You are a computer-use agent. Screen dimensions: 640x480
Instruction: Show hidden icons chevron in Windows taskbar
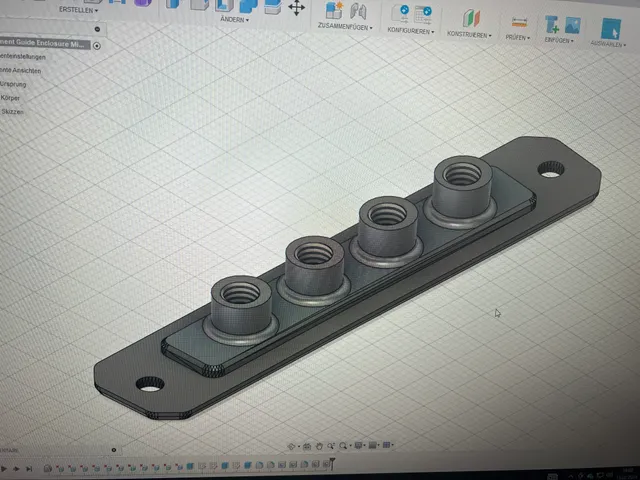(571, 476)
